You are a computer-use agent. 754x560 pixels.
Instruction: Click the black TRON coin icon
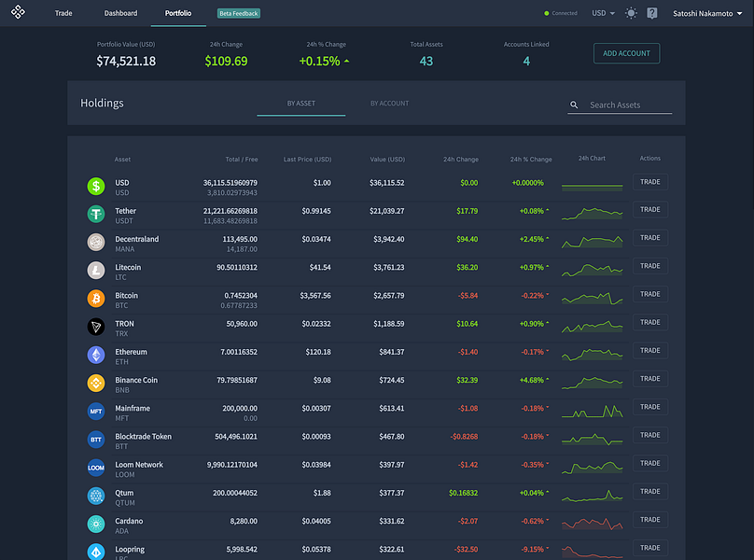(96, 327)
